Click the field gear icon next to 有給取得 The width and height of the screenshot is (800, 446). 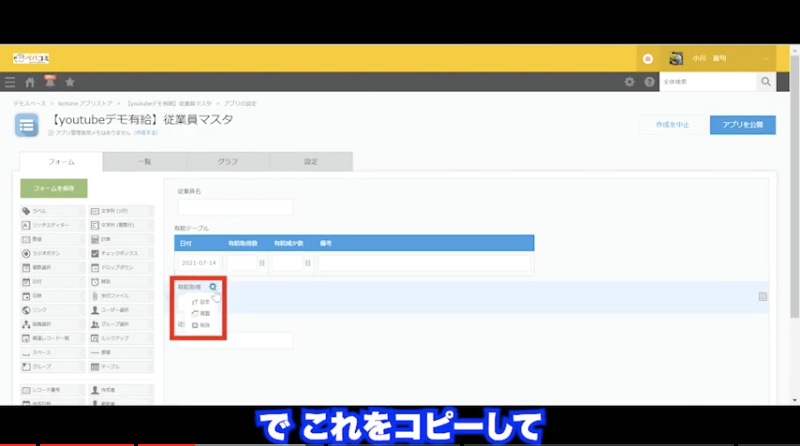(212, 287)
